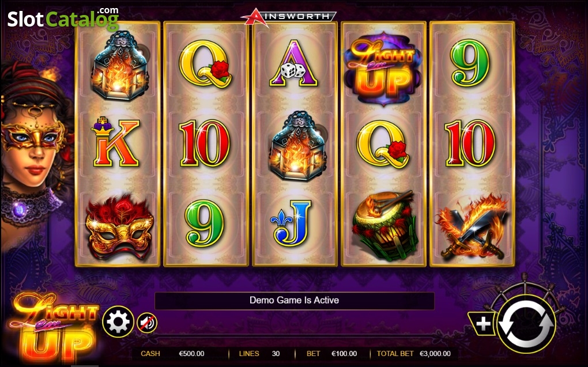Image resolution: width=588 pixels, height=367 pixels.
Task: Click the flaming drum symbol
Action: pos(384,226)
